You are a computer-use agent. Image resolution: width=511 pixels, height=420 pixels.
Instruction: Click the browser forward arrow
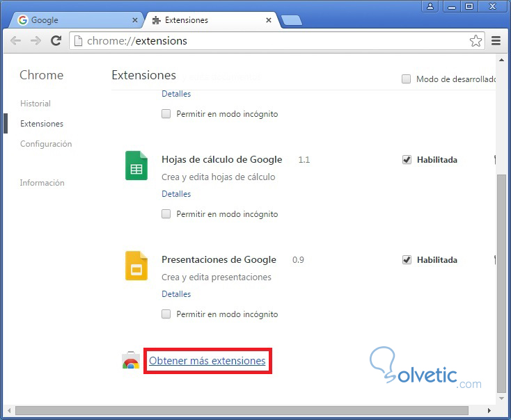click(x=36, y=41)
